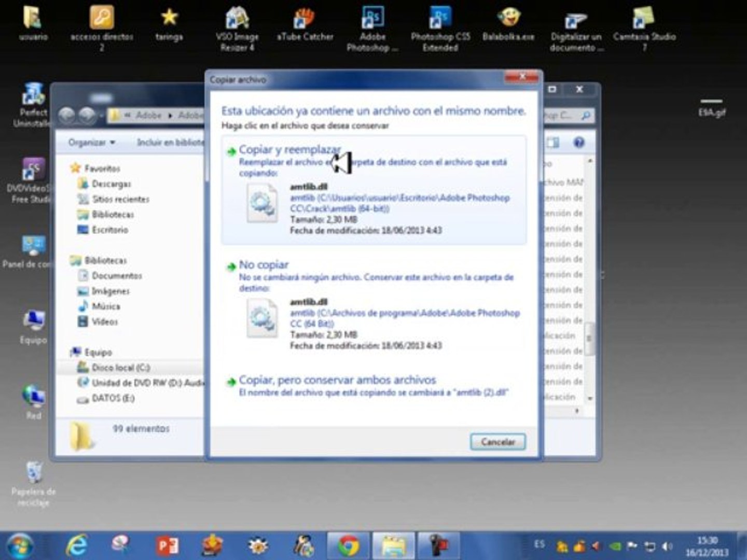
Task: Select Digitalizar un documento shortcut
Action: point(576,28)
